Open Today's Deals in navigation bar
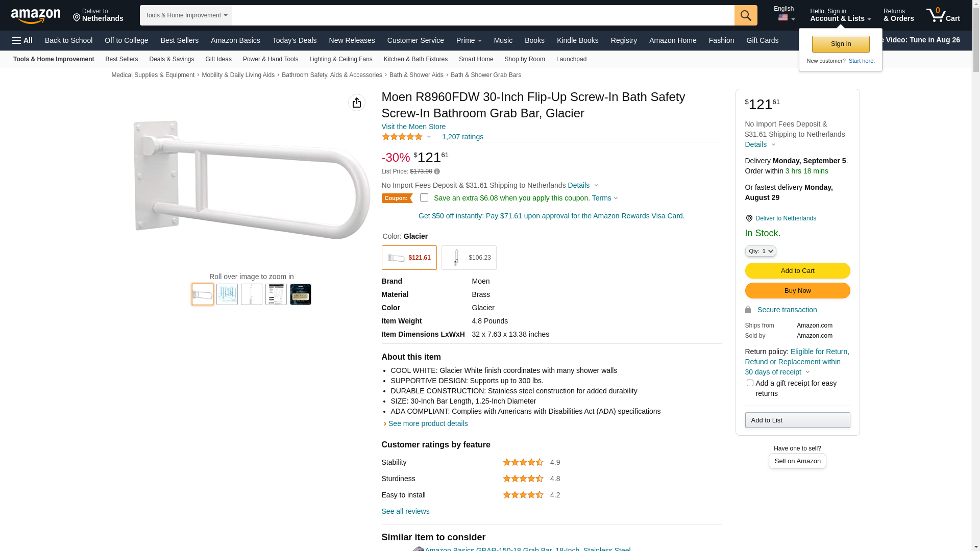The width and height of the screenshot is (980, 551). click(295, 40)
